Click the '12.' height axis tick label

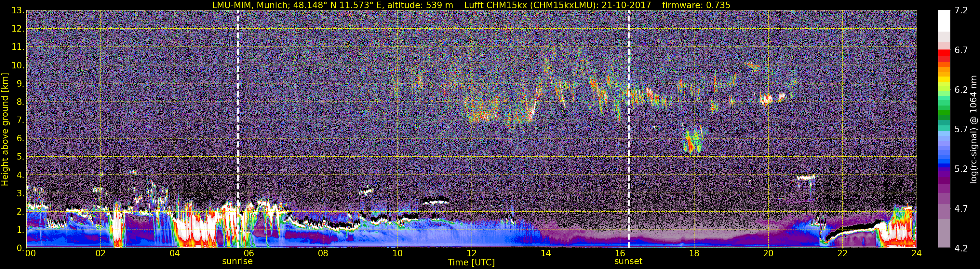pos(18,29)
